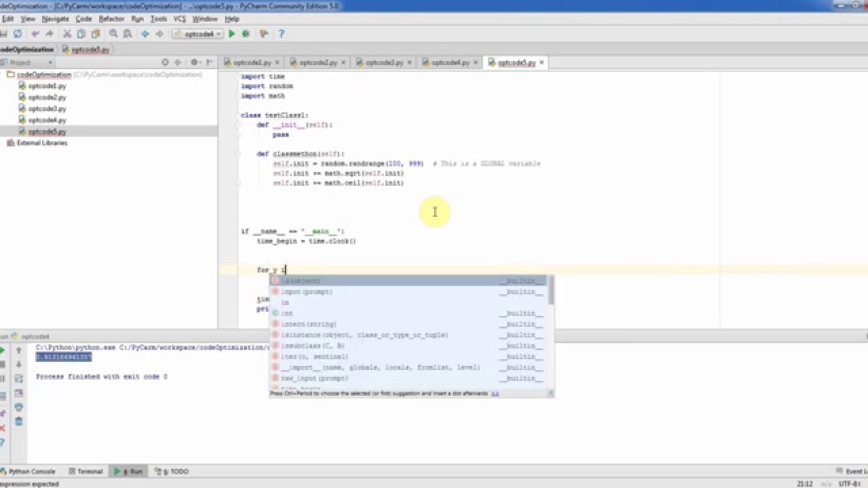Click the completion popup scrollbar
This screenshot has height=488, width=868.
tap(551, 290)
